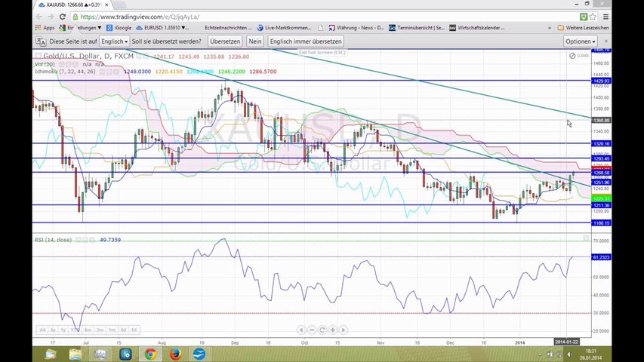Click the chart zoom out minus button

312,330
